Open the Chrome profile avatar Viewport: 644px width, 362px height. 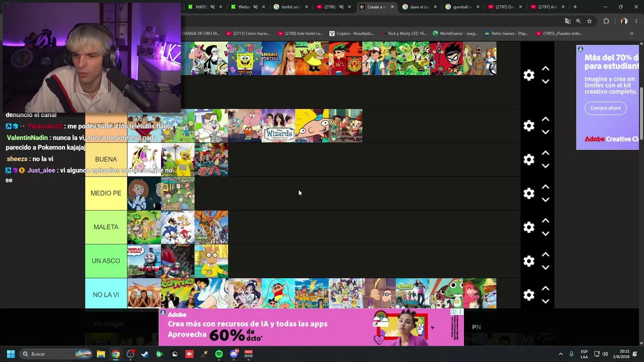(624, 21)
